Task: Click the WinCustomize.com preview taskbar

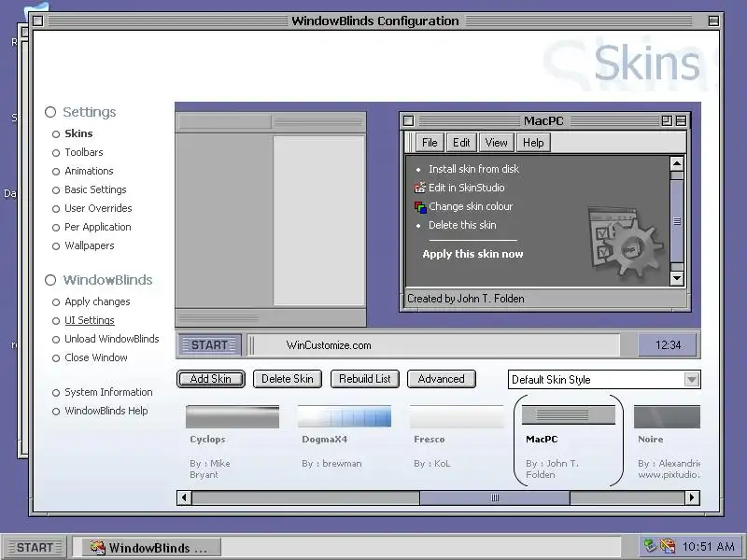Action: click(x=433, y=345)
